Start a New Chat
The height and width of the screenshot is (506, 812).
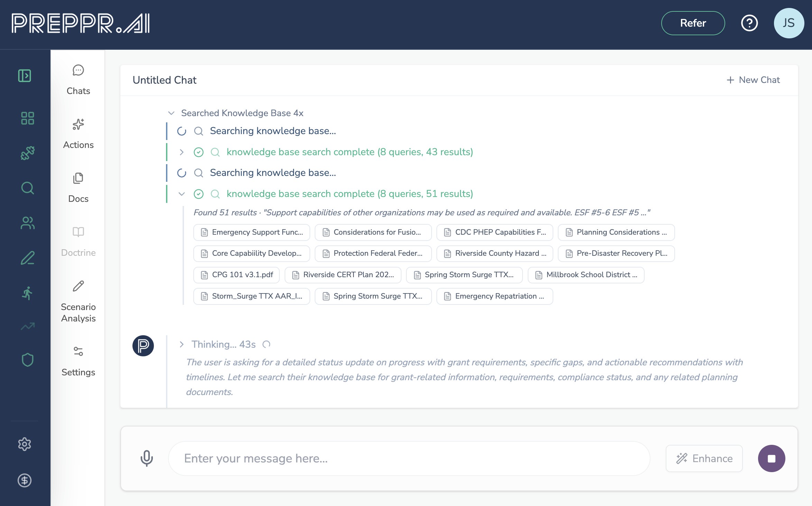[753, 80]
